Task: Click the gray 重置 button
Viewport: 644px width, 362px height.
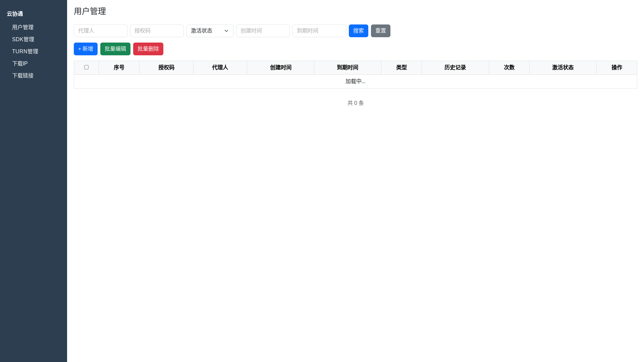Action: coord(381,31)
